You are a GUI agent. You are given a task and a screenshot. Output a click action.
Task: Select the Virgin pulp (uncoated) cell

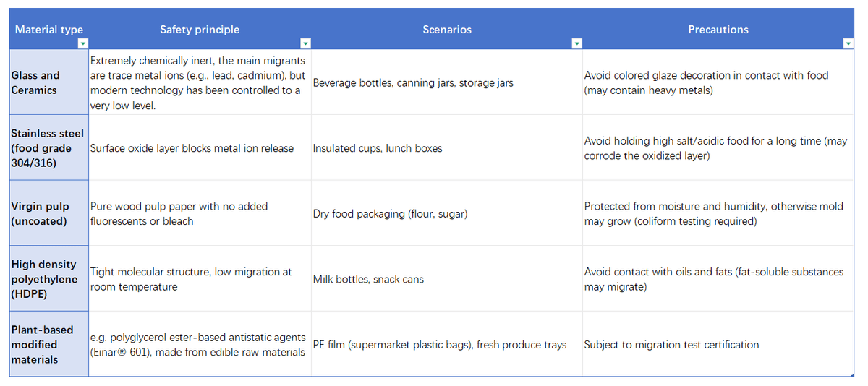(49, 213)
